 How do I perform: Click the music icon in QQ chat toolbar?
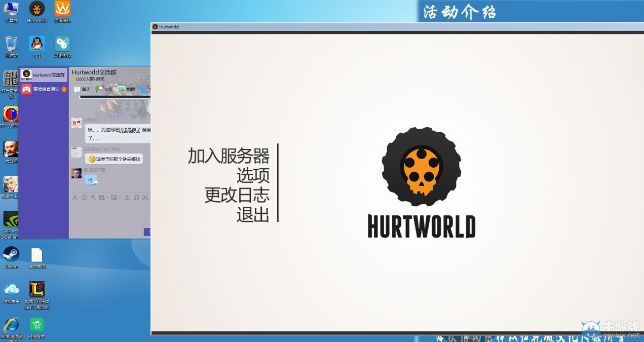135,198
